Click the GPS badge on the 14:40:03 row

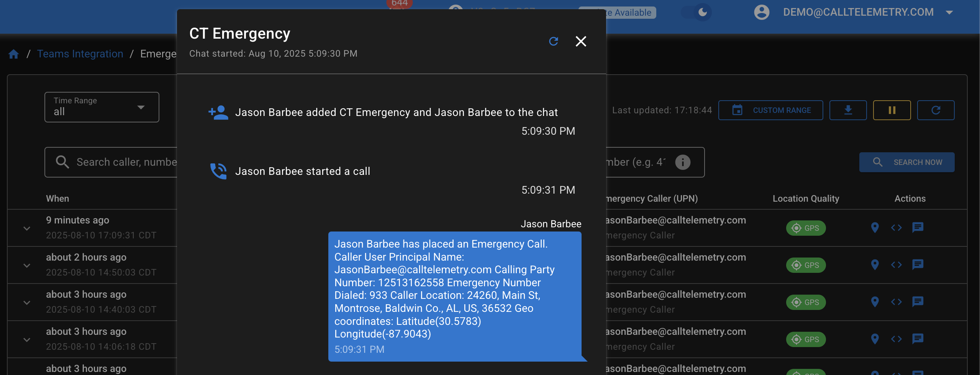(x=806, y=302)
